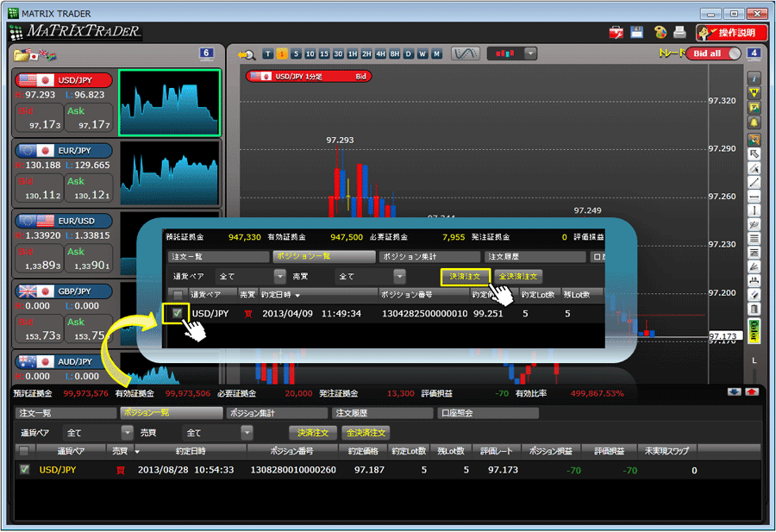Select the USD/JPY mini chart thumbnail

[x=169, y=103]
